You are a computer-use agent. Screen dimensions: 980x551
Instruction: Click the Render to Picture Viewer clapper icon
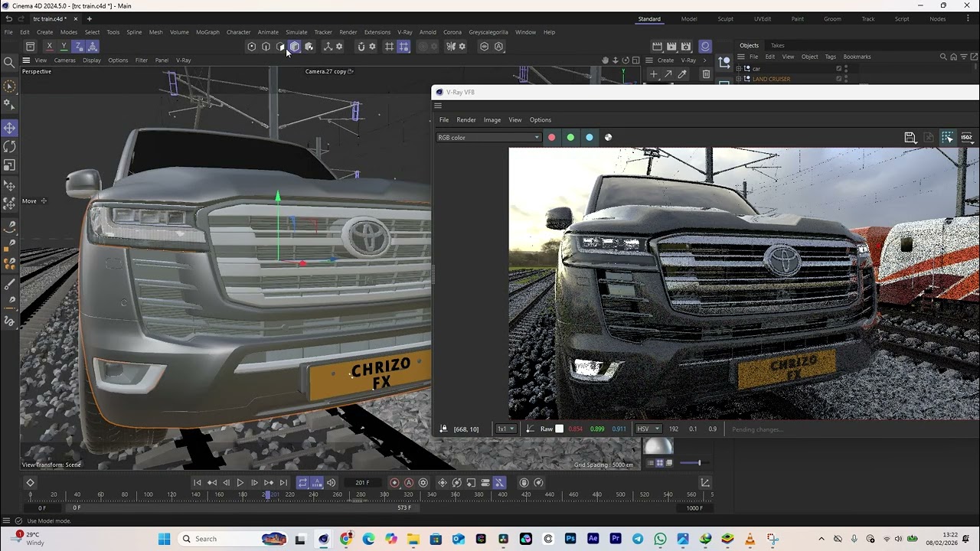(671, 47)
